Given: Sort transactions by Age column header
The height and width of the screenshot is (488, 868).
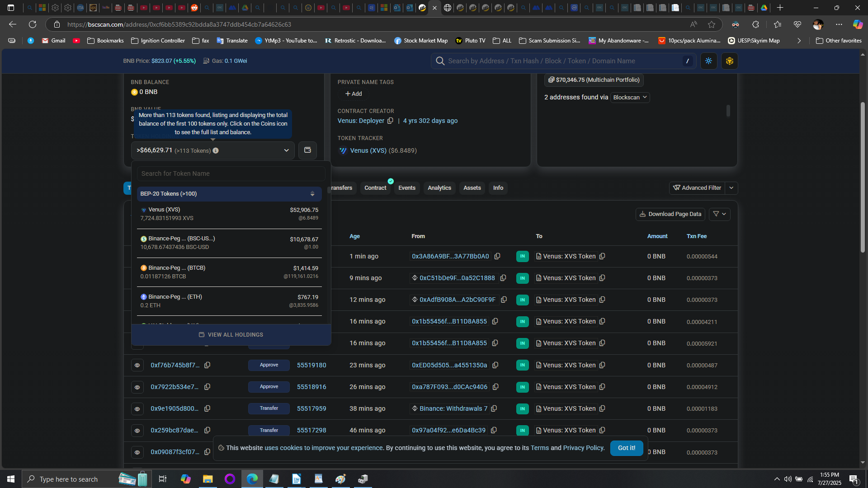Looking at the screenshot, I should coord(354,236).
